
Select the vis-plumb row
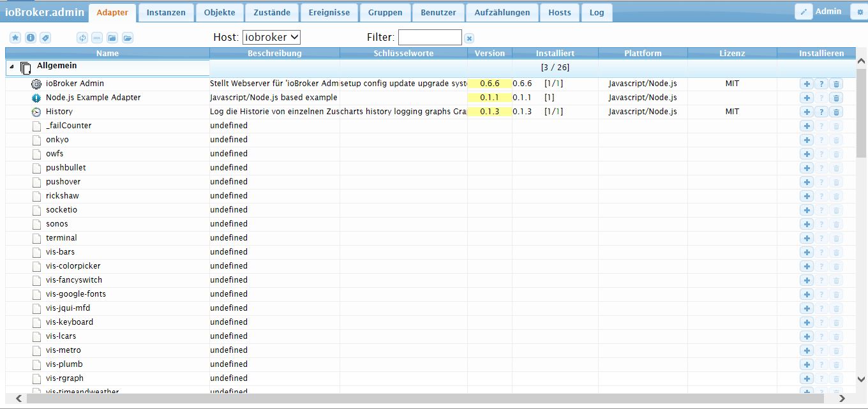430,364
